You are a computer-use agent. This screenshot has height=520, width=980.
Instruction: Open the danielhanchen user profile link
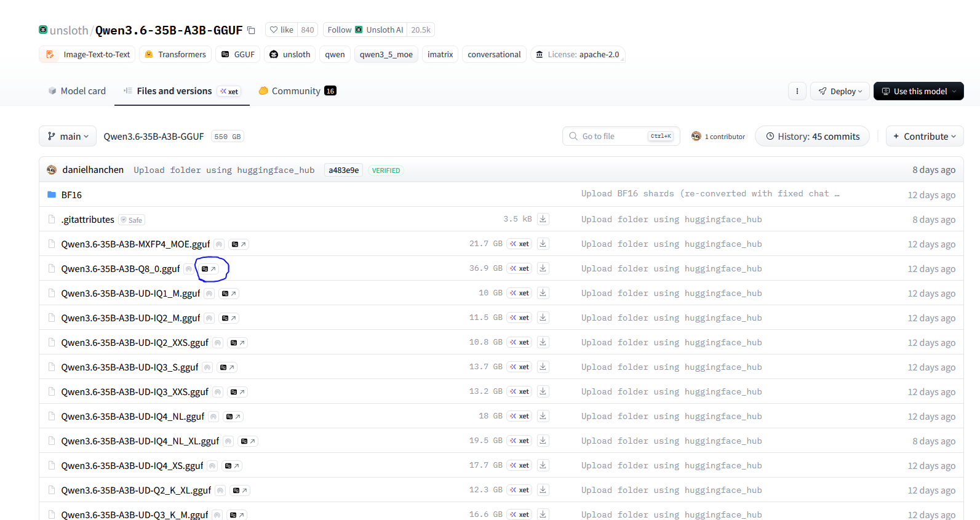[93, 170]
